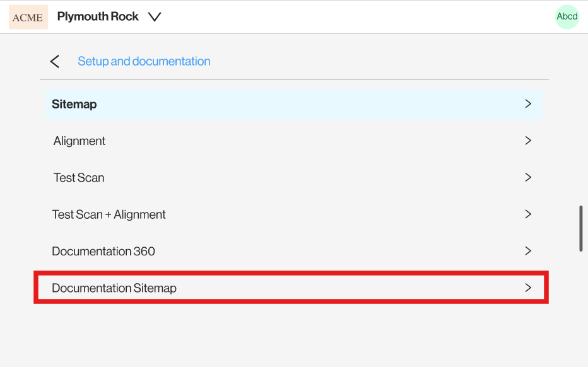The height and width of the screenshot is (367, 588).
Task: Click the ACME logo icon
Action: tap(28, 17)
